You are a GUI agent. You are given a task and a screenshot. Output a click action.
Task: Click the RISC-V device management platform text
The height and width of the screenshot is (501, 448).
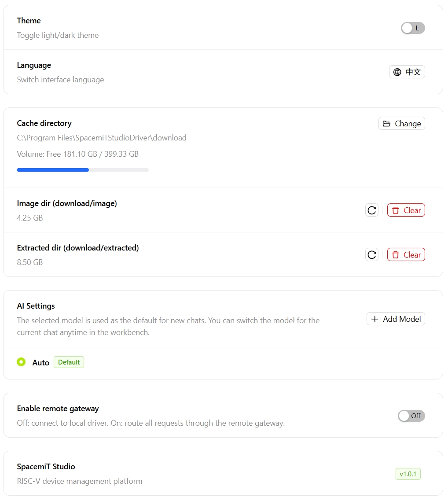pyautogui.click(x=80, y=481)
